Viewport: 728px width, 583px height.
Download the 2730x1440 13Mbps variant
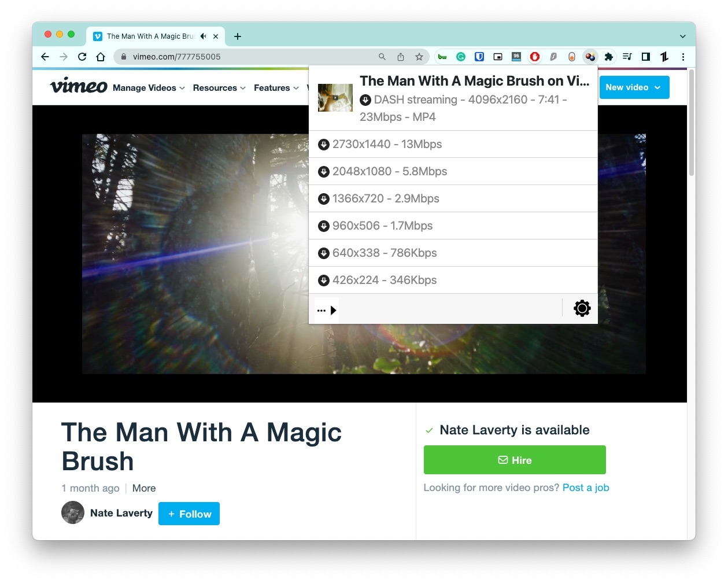click(453, 144)
